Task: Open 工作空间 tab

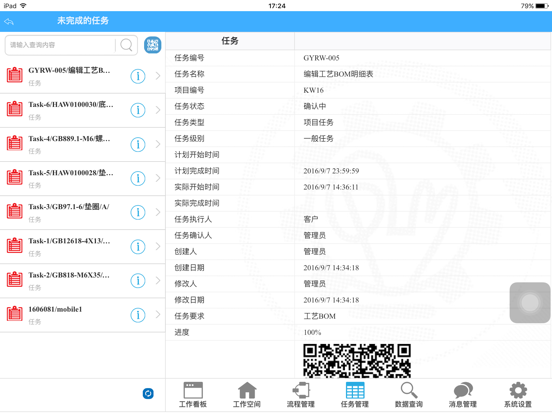Action: [247, 395]
